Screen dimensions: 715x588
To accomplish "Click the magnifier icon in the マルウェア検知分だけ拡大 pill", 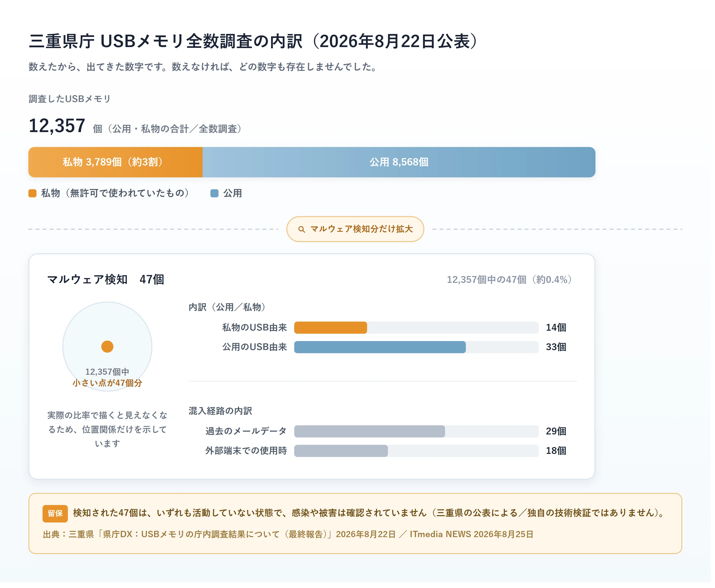I will [x=301, y=229].
